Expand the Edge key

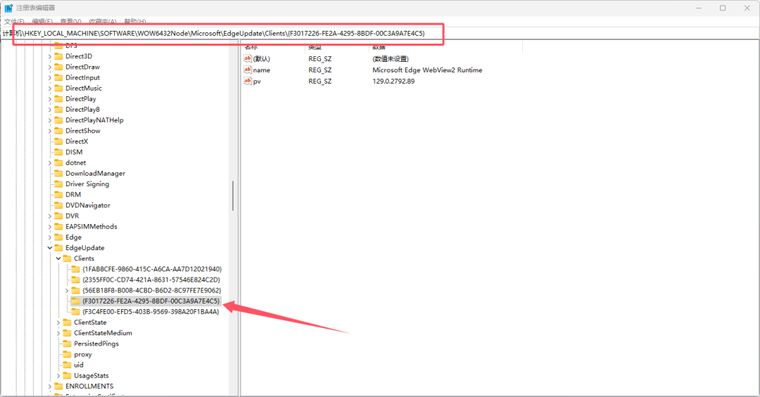coord(49,237)
